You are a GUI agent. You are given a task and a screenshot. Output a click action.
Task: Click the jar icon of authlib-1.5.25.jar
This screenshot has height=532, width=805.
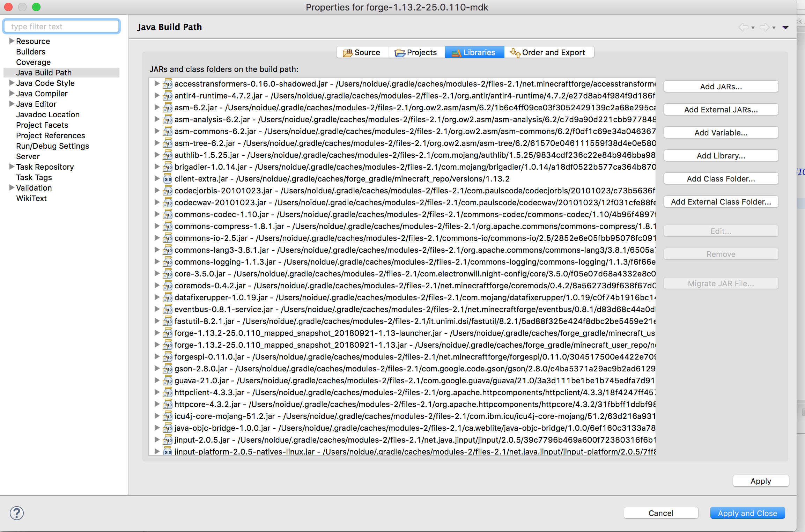coord(168,155)
